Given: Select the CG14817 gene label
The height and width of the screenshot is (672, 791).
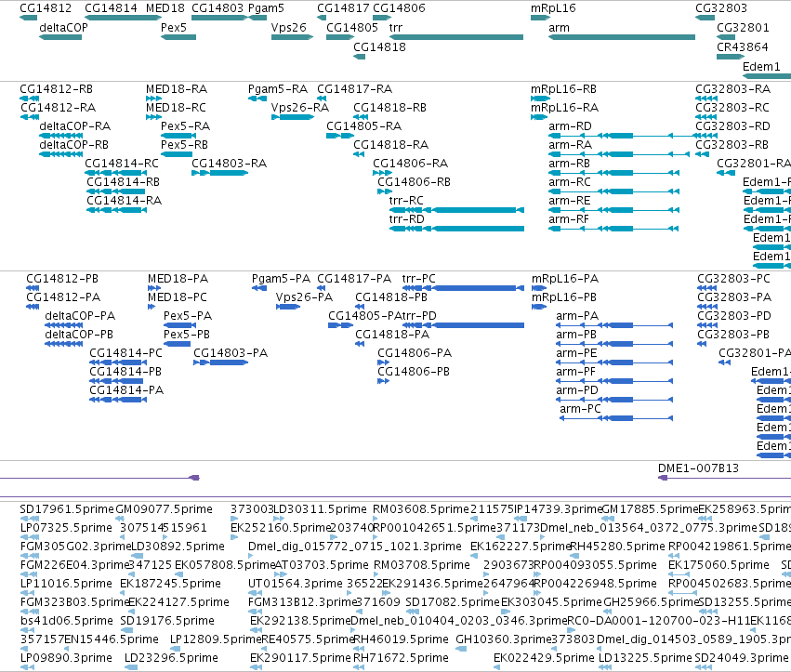Looking at the screenshot, I should pos(344,8).
